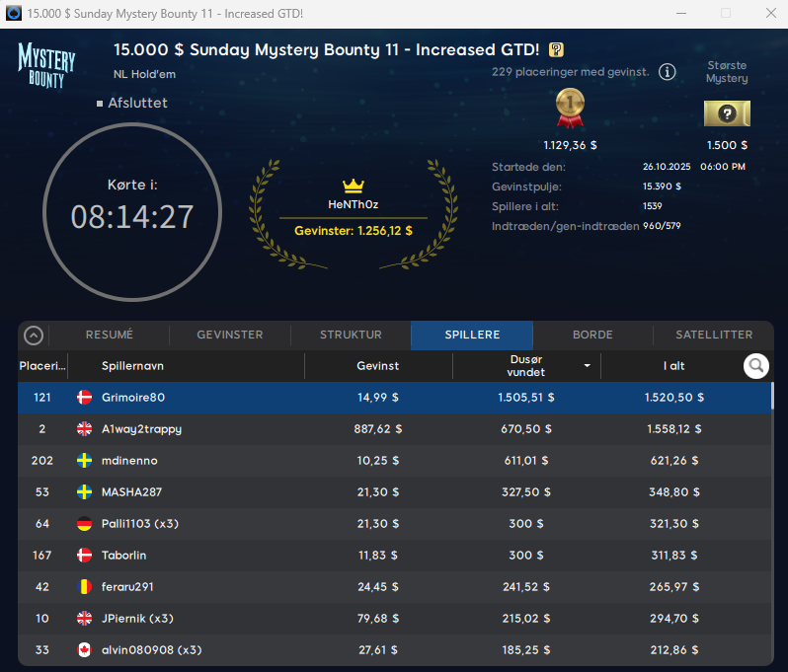Click the Mystery Bounty logo
The width and height of the screenshot is (788, 672).
46,64
